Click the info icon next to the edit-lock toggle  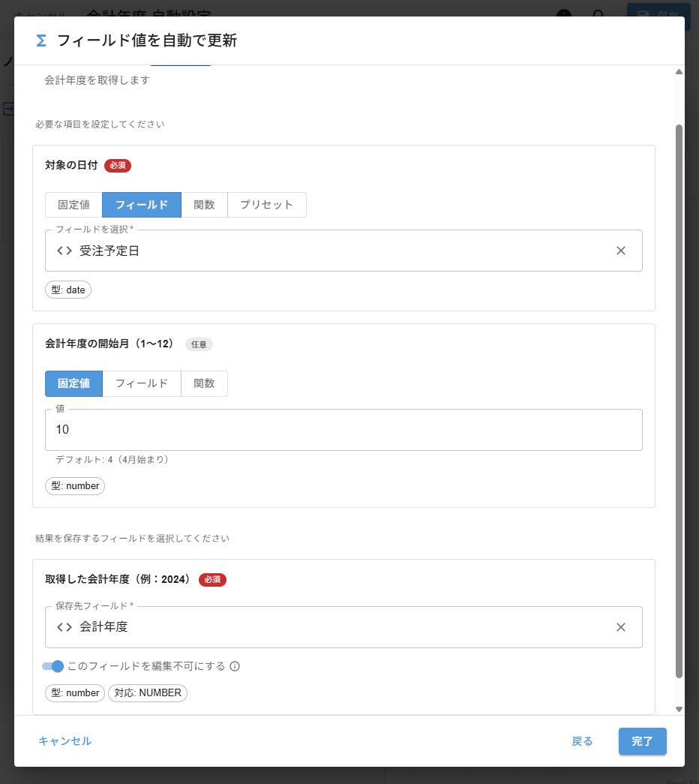click(235, 666)
